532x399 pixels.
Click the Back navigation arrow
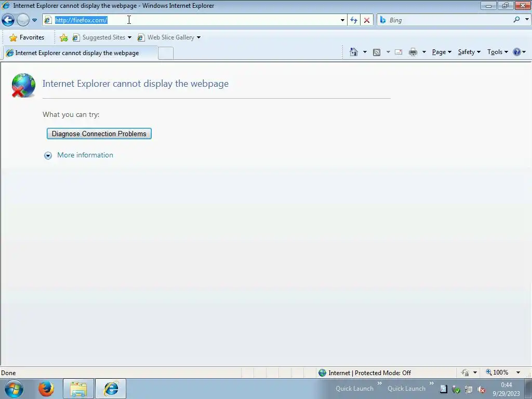coord(8,20)
